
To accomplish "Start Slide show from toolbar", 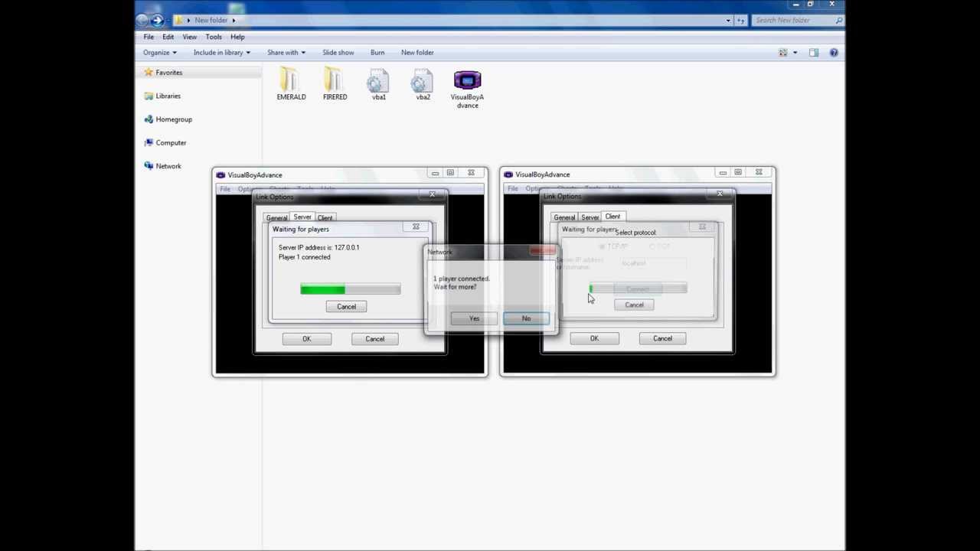I will pos(338,53).
